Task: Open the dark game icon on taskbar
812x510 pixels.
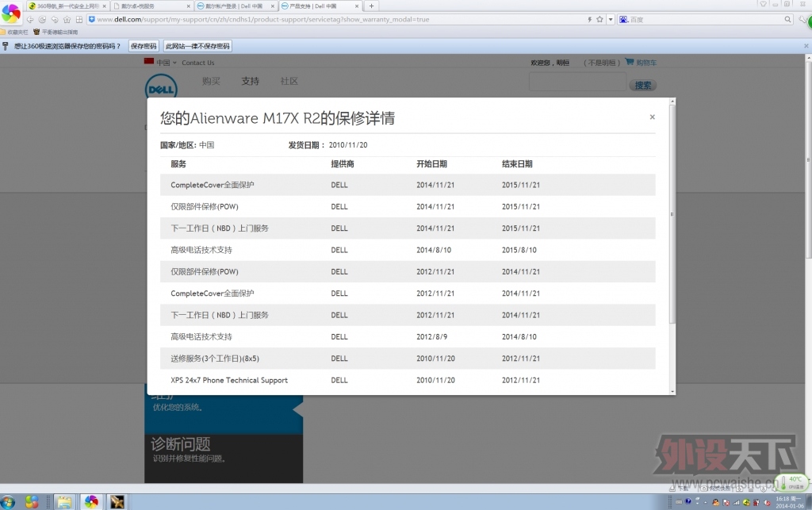Action: click(x=117, y=502)
